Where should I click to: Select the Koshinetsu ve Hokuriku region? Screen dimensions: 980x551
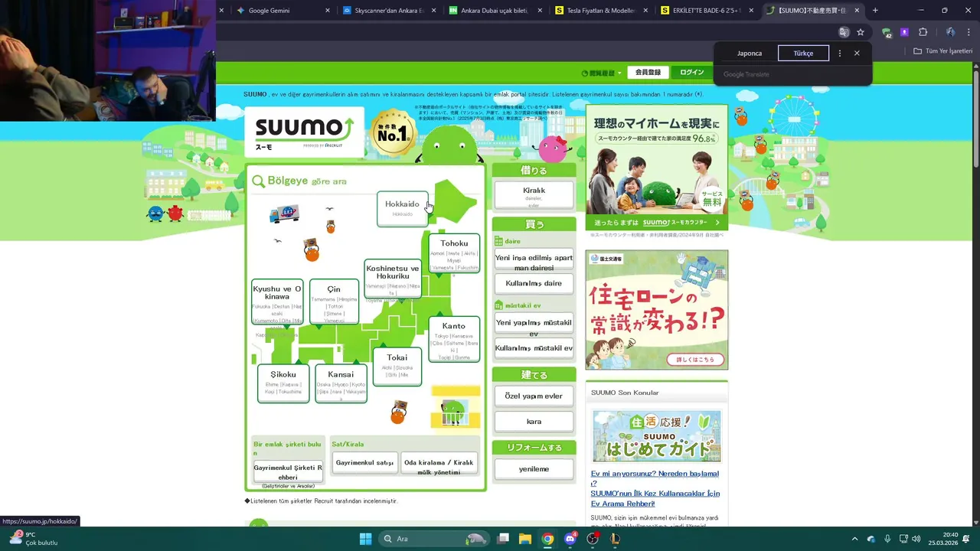click(393, 279)
